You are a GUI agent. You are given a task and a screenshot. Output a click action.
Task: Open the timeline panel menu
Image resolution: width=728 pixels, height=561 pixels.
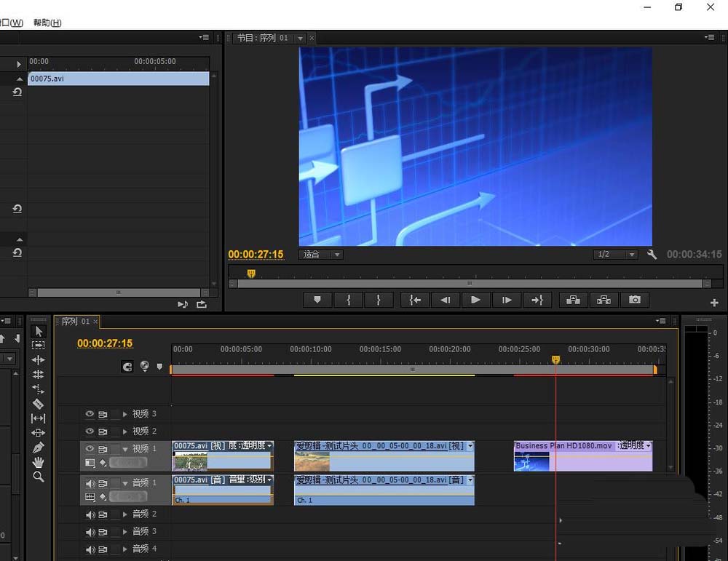tap(660, 321)
